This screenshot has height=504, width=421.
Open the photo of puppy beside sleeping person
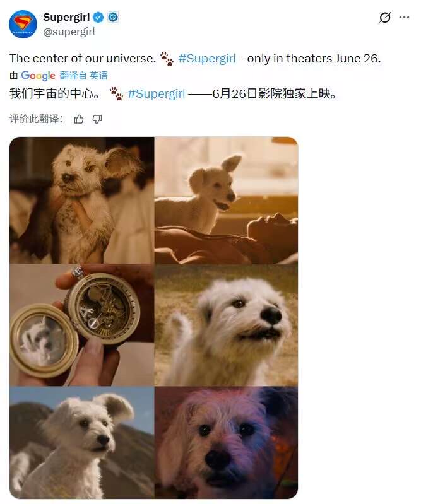tap(226, 200)
